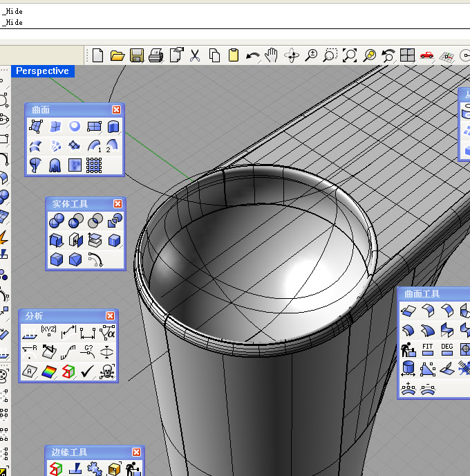The width and height of the screenshot is (470, 476).
Task: Create a new file with the blank page icon
Action: 97,55
